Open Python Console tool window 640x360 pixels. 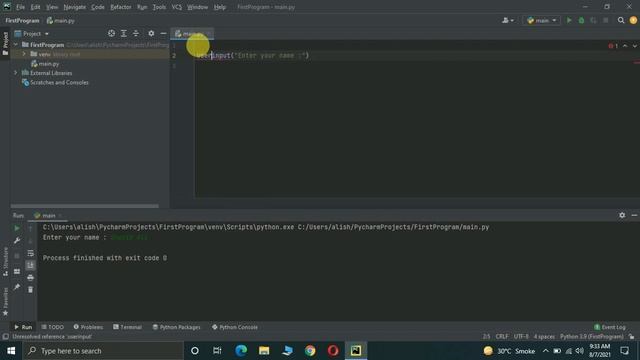[235, 327]
